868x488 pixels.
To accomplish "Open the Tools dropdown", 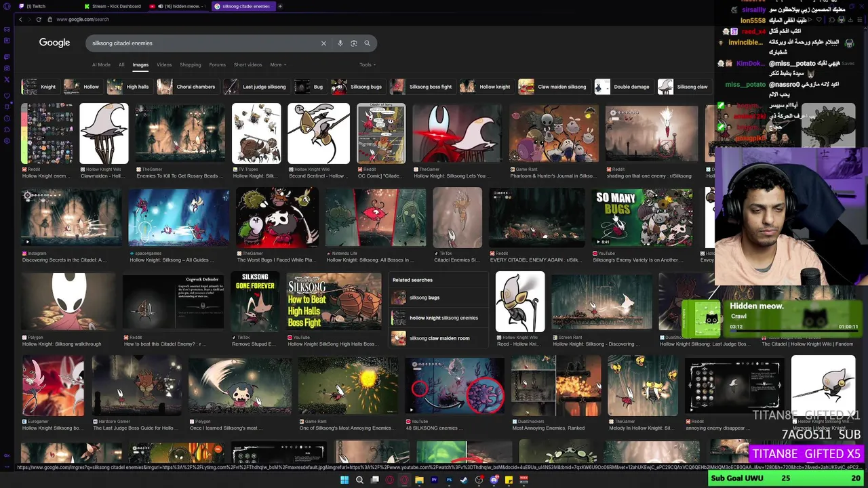I will click(x=368, y=65).
